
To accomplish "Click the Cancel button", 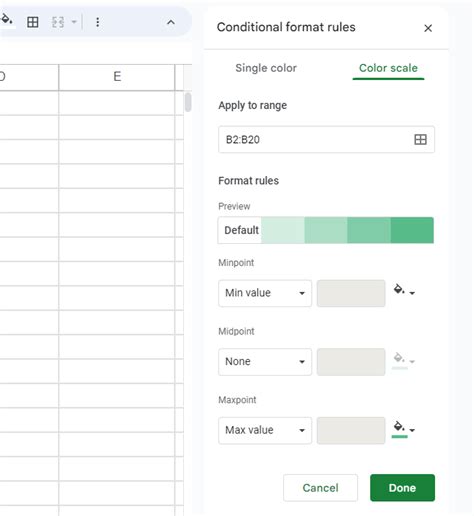I will tap(320, 488).
